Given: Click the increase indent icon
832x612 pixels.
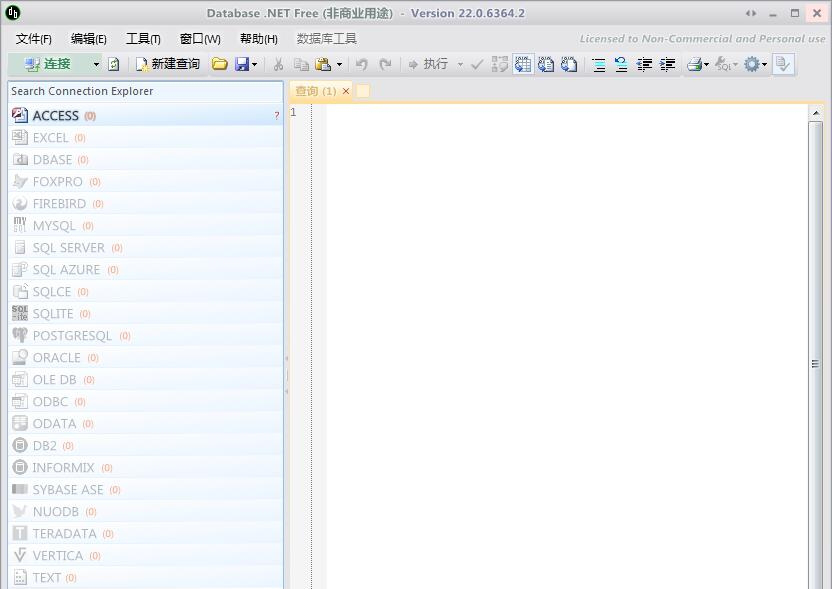Looking at the screenshot, I should point(667,64).
